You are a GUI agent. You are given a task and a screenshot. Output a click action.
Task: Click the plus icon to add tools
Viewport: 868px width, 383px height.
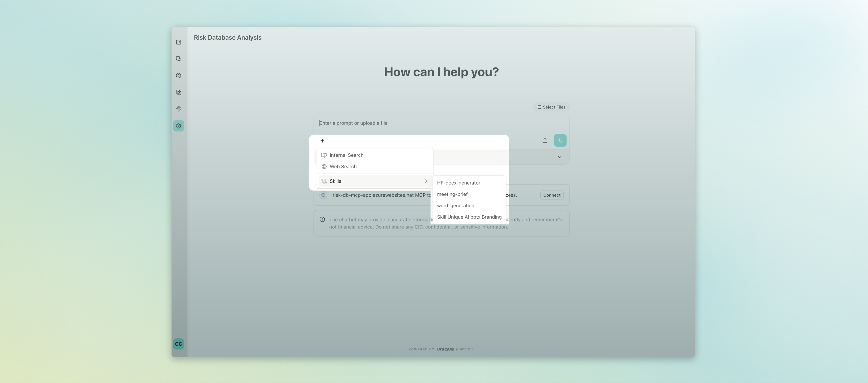click(323, 141)
